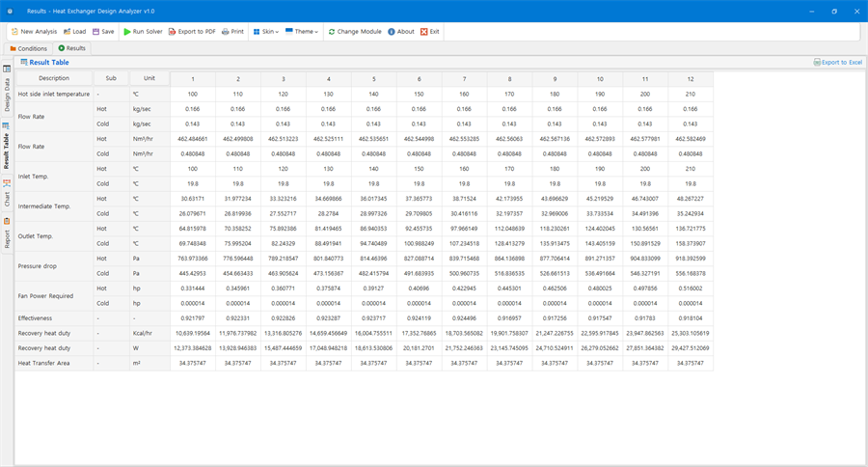Switch to the Conditions tab
This screenshot has width=868, height=467.
[28, 49]
